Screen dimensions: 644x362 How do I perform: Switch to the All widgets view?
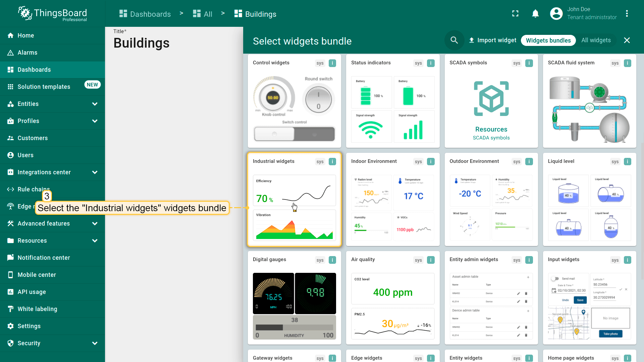(x=596, y=40)
